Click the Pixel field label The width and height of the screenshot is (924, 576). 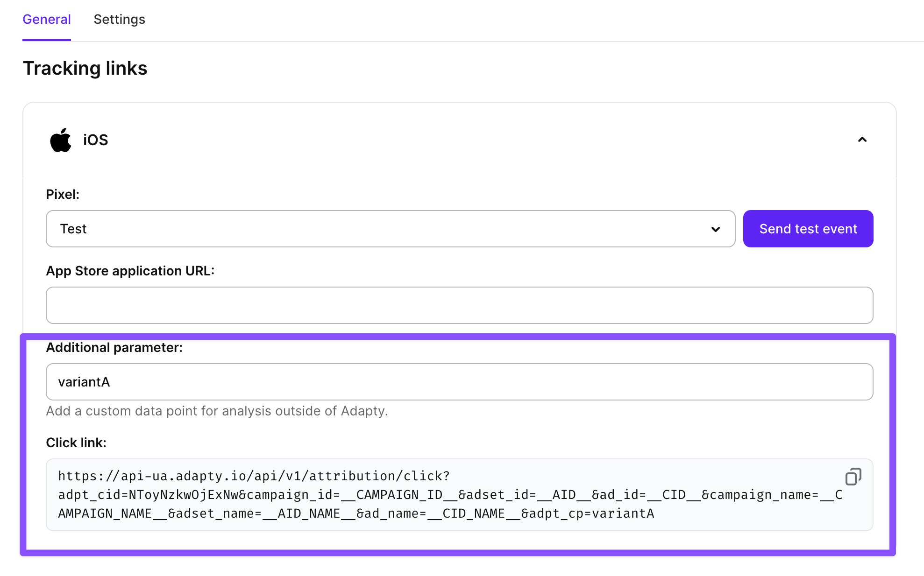tap(63, 194)
